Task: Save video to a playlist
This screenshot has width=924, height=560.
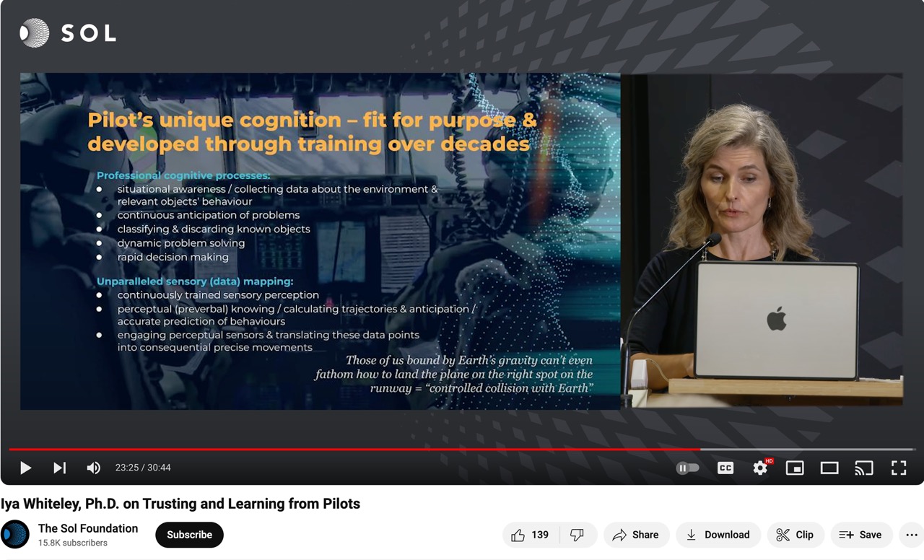Action: click(861, 535)
